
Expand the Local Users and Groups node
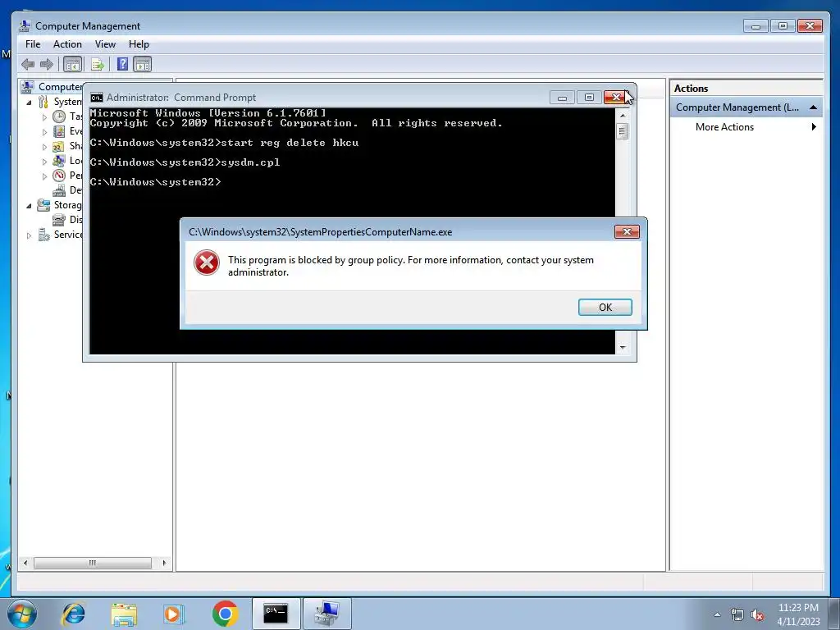[x=44, y=162]
